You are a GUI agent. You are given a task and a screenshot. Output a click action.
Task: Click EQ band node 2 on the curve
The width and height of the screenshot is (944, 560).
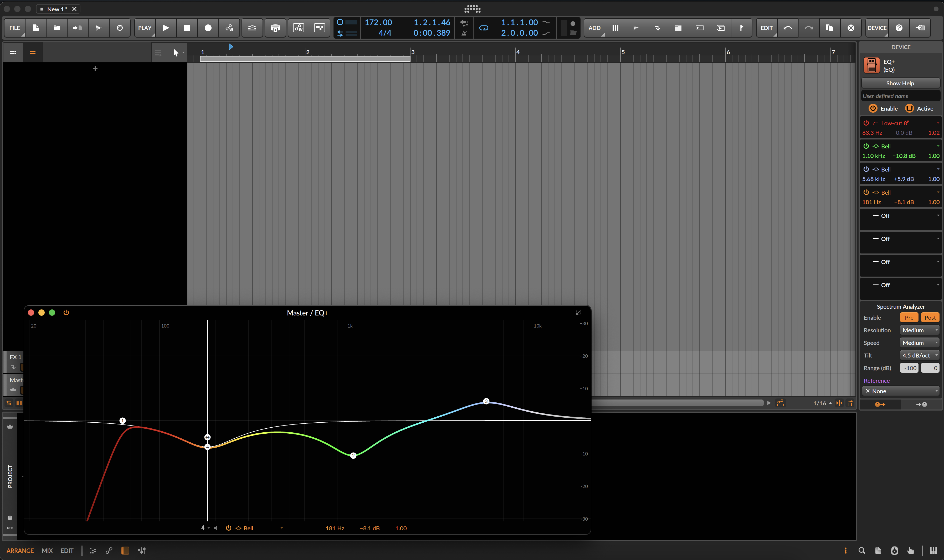(x=353, y=456)
